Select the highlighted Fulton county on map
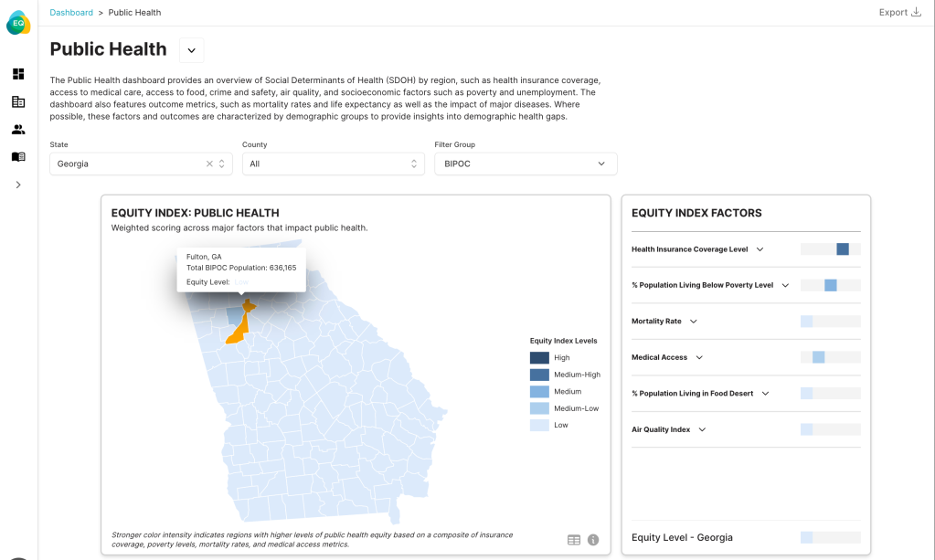This screenshot has height=560, width=935. point(239,330)
